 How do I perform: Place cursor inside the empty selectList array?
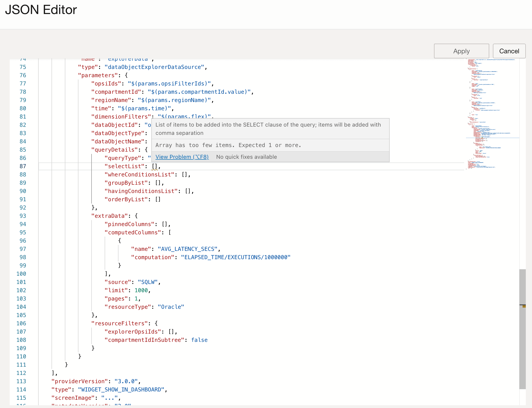pos(155,166)
